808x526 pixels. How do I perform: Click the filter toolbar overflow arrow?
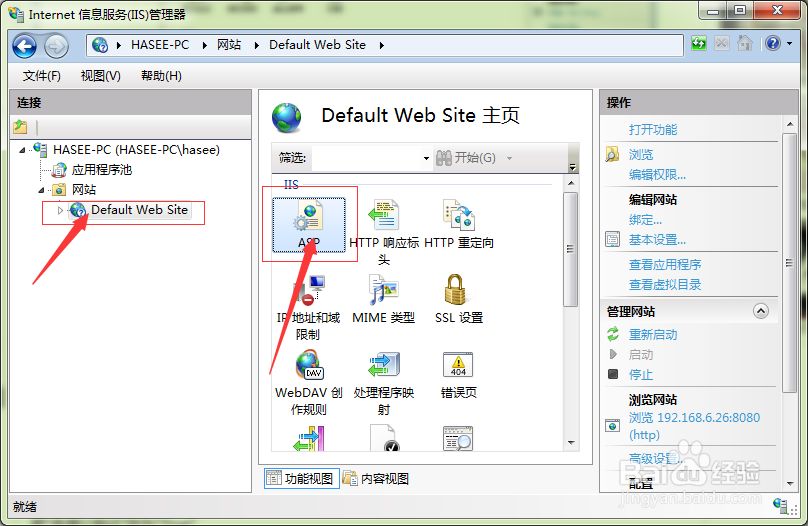pos(572,166)
